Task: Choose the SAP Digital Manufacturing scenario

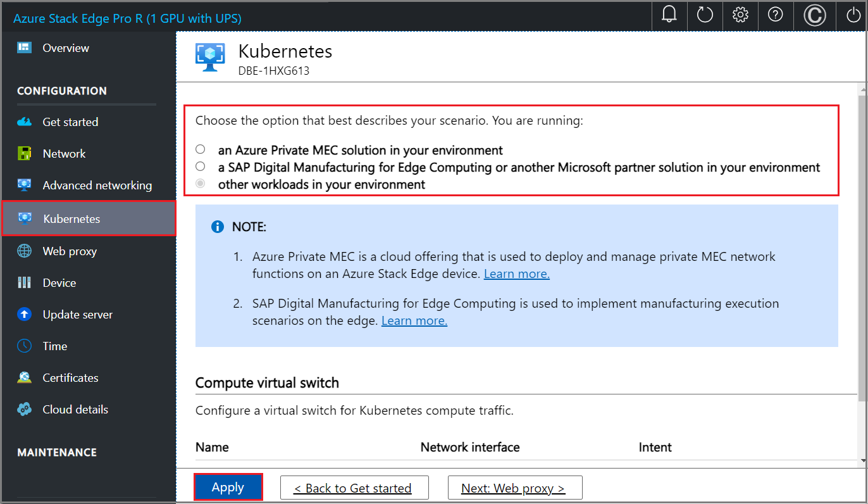Action: tap(201, 166)
